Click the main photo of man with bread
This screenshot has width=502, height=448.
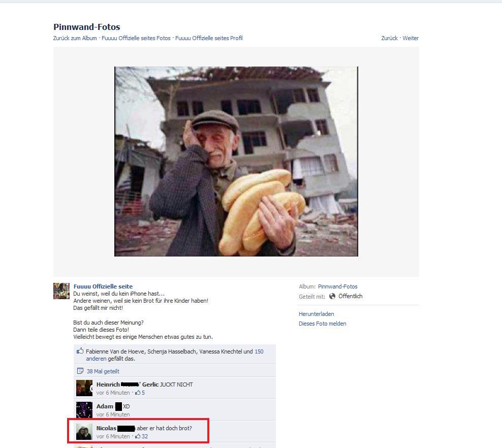click(236, 162)
